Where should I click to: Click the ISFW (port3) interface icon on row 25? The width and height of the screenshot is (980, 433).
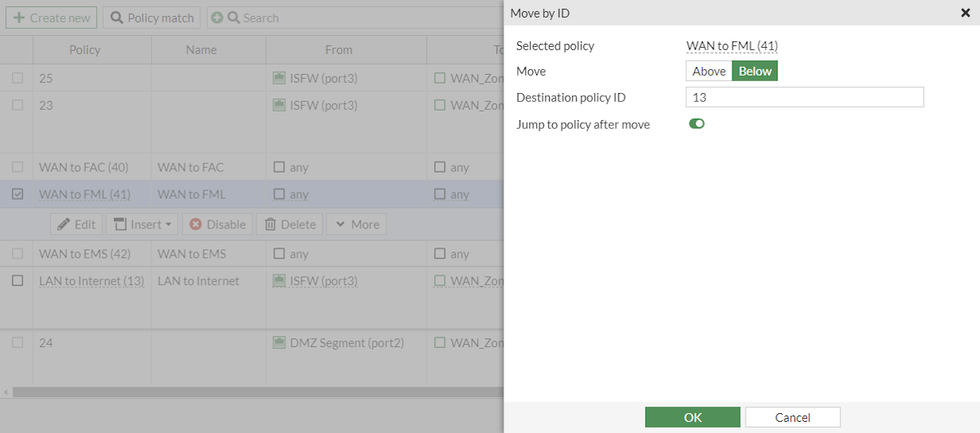point(279,78)
